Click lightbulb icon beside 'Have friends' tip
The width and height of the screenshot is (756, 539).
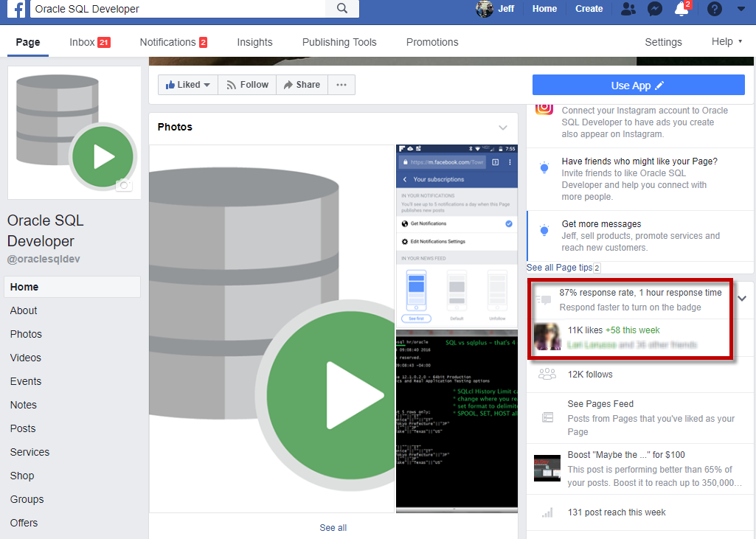pos(544,168)
